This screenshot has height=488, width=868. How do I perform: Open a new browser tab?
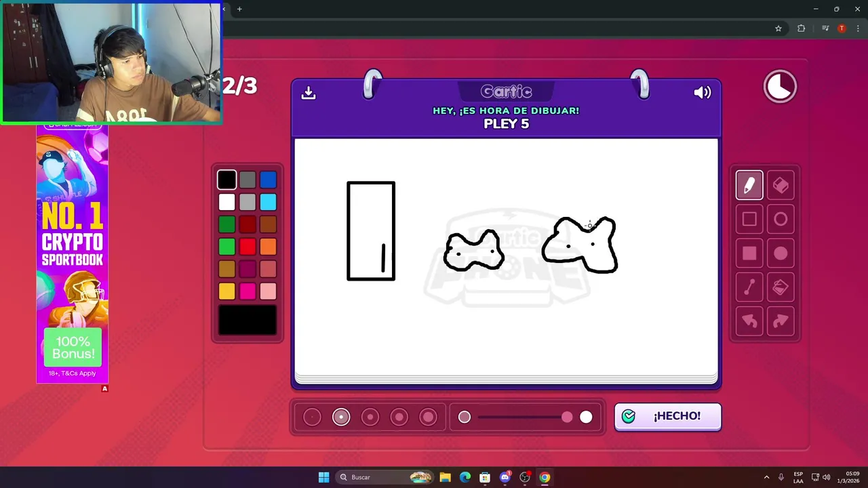point(239,9)
